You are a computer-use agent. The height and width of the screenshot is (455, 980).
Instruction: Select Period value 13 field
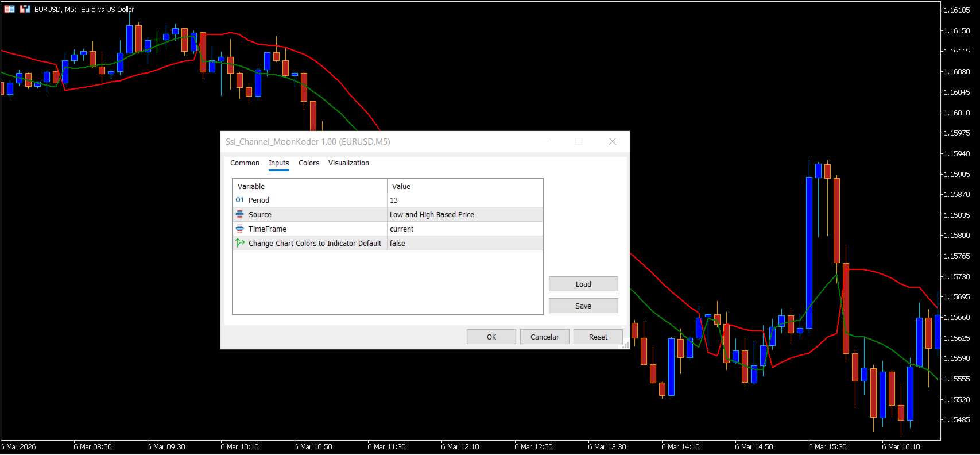[x=465, y=200]
